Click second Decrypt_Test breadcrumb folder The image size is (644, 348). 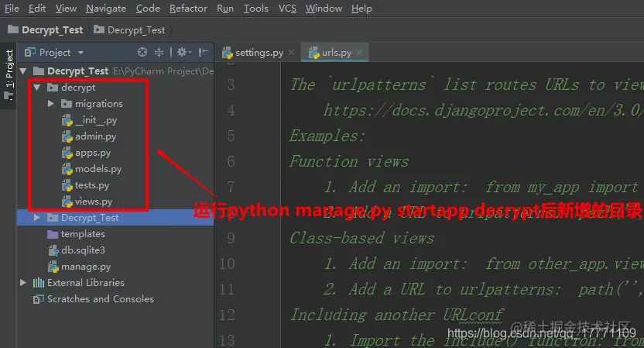[129, 30]
